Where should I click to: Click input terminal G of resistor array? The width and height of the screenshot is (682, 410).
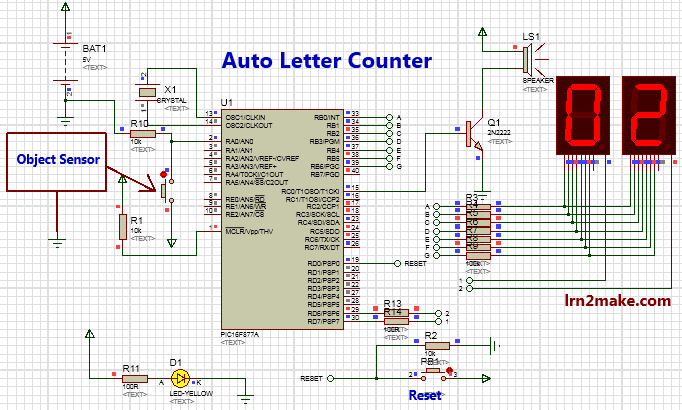click(x=436, y=256)
